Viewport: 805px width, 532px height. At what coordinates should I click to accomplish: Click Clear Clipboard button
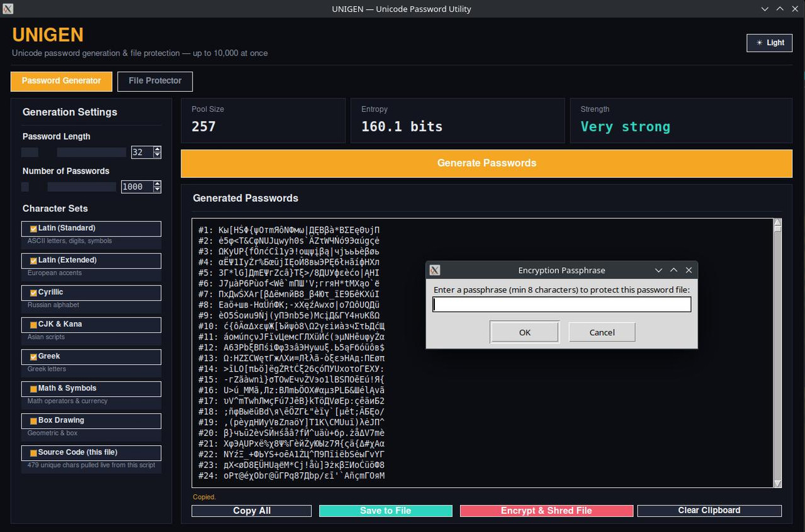pos(709,511)
